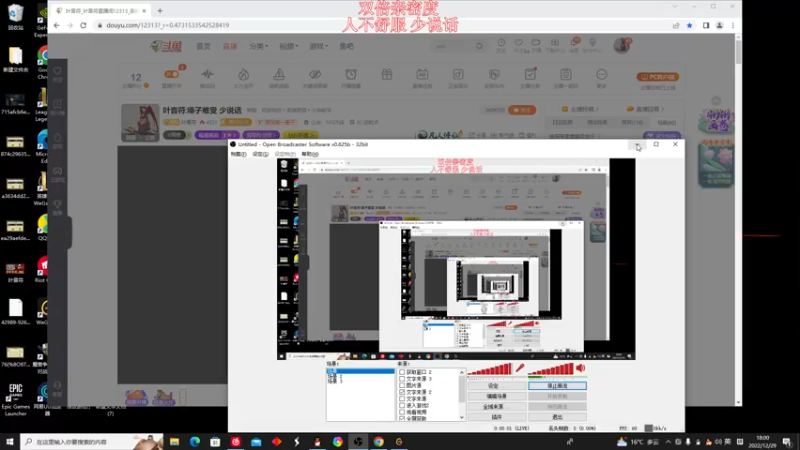Open the Help 帮助 menu in OBS
This screenshot has height=450, width=800.
click(310, 154)
